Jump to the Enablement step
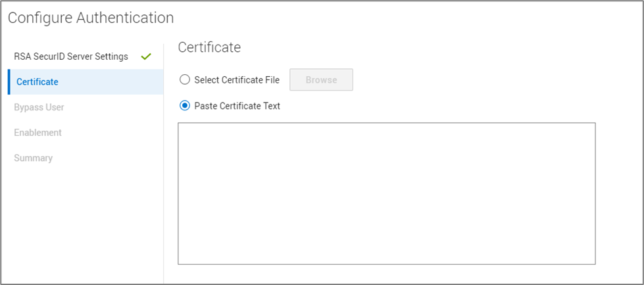644x285 pixels. click(x=37, y=133)
